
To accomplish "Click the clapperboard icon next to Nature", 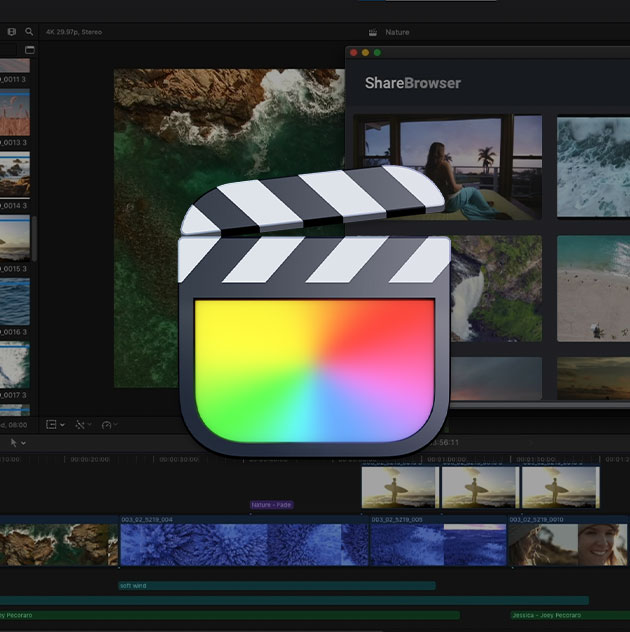I will click(x=373, y=32).
